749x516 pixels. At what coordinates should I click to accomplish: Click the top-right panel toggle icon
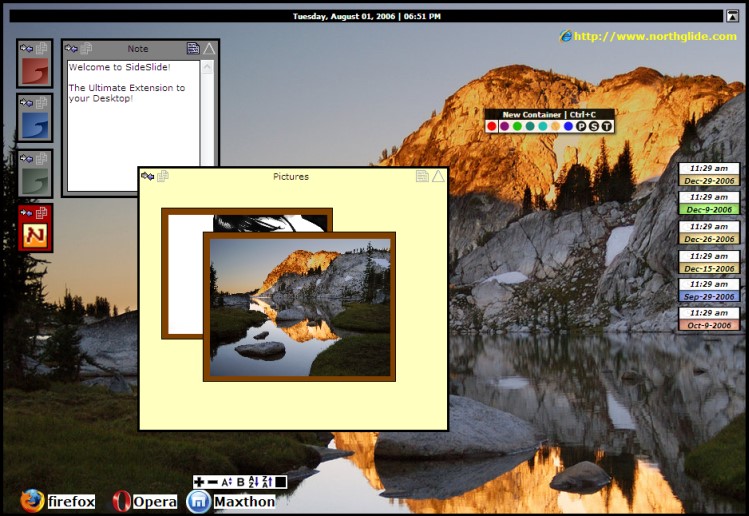tap(732, 16)
